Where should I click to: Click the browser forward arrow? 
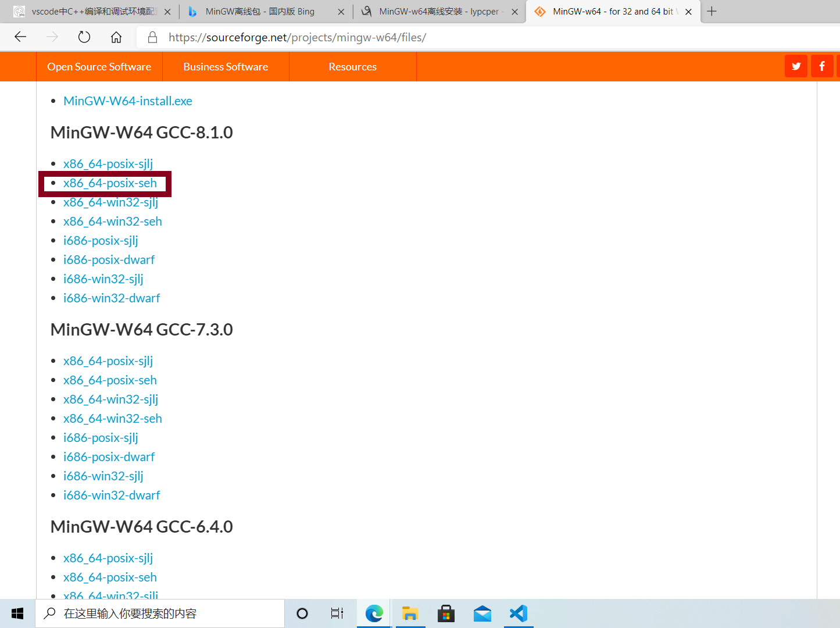pos(52,37)
